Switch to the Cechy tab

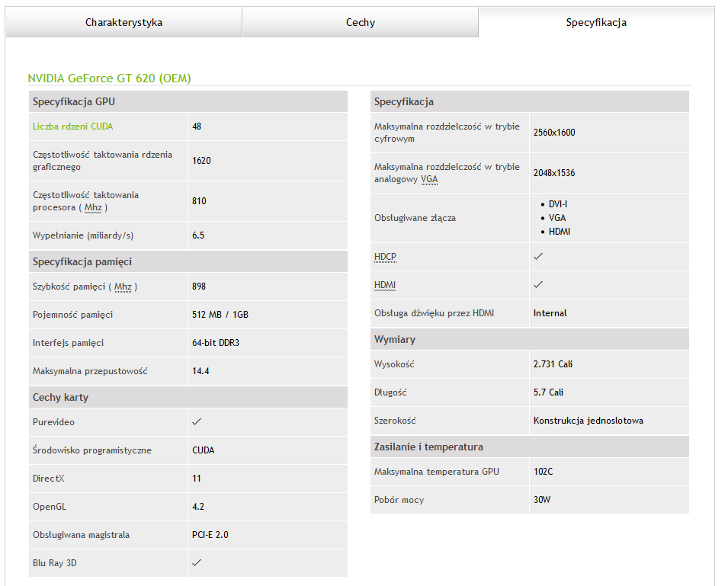(361, 22)
